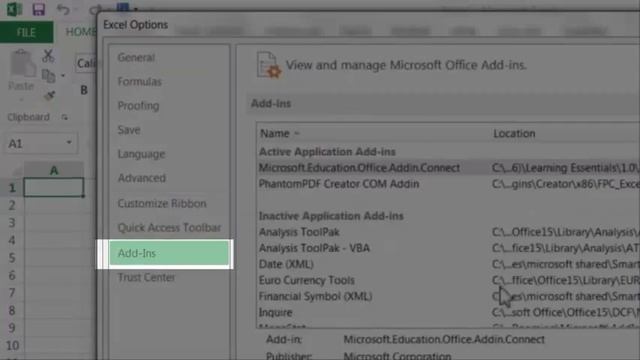Select Add-Ins category in Excel Options
Image resolution: width=640 pixels, height=360 pixels.
[x=169, y=253]
